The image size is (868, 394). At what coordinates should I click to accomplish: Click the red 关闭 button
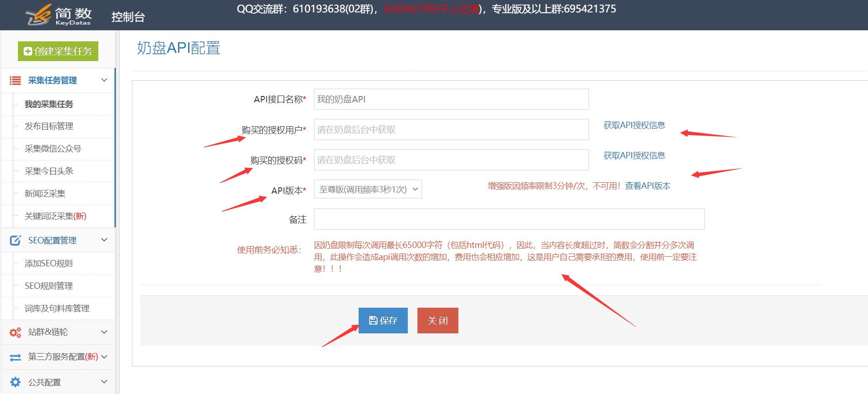click(438, 321)
